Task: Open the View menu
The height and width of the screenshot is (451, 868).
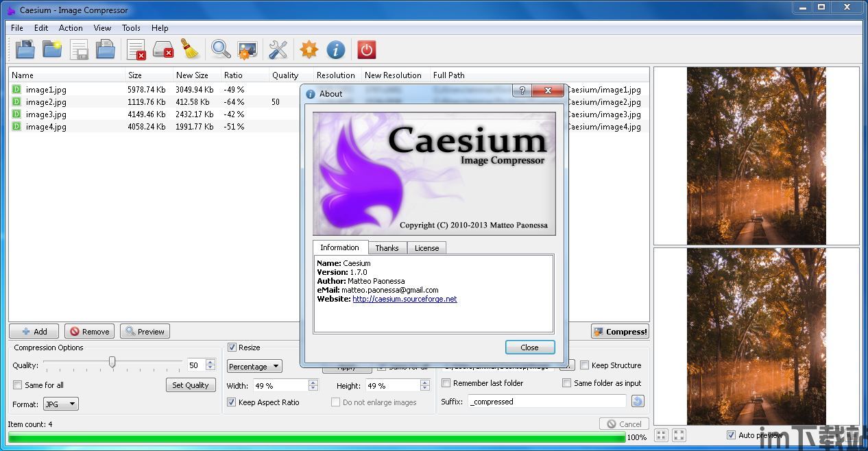Action: (x=102, y=28)
